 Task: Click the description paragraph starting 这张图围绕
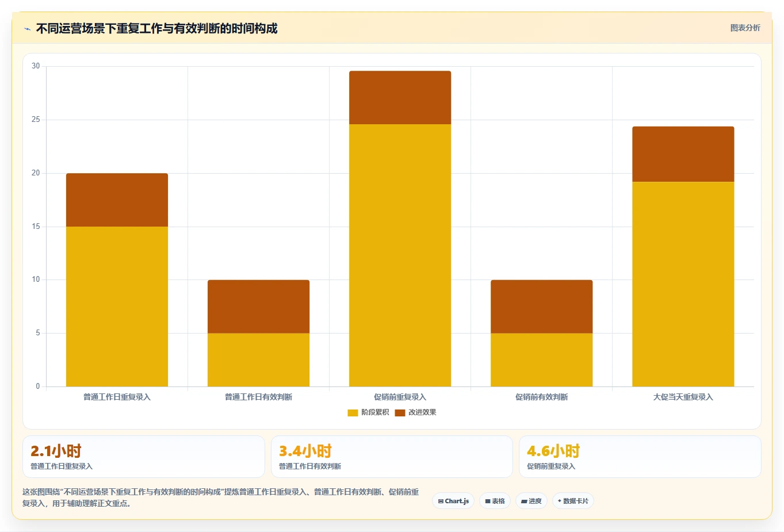[x=221, y=497]
